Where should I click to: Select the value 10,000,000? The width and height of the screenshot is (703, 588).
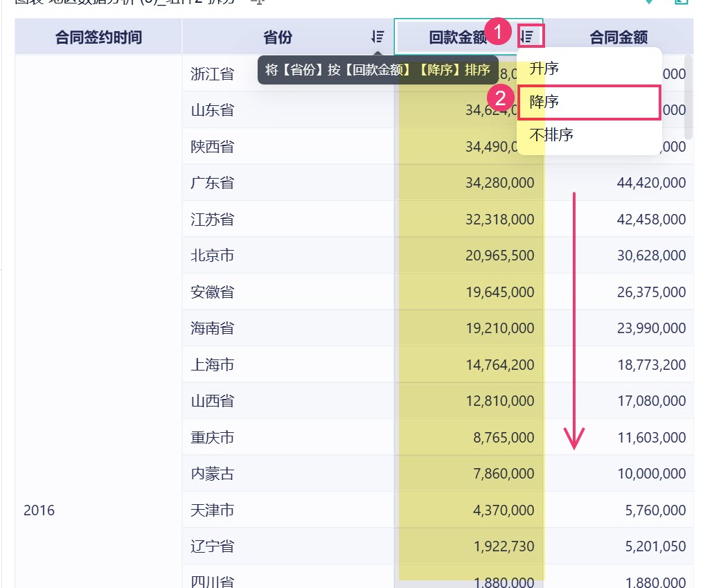pos(651,473)
